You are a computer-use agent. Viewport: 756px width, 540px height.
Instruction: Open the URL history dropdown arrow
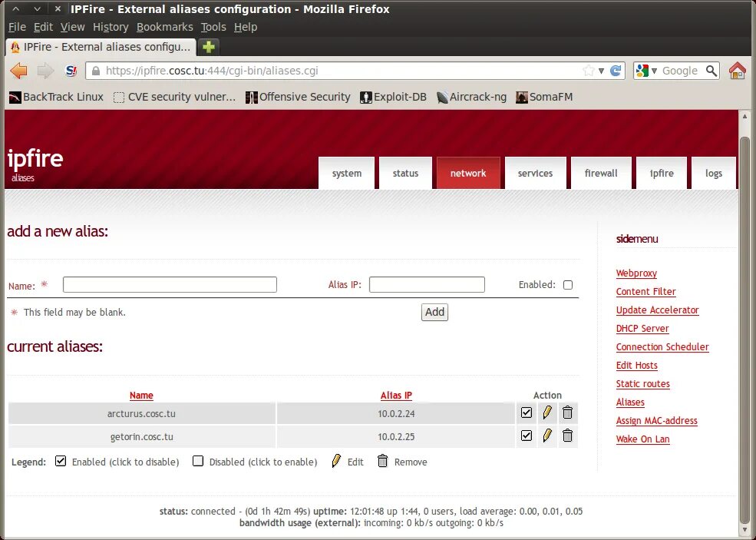pos(601,71)
